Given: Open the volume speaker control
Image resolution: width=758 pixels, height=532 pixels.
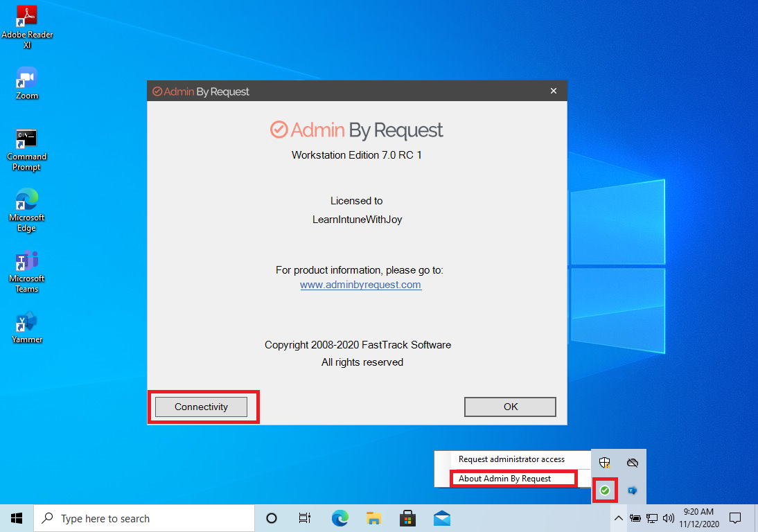Looking at the screenshot, I should tap(669, 518).
